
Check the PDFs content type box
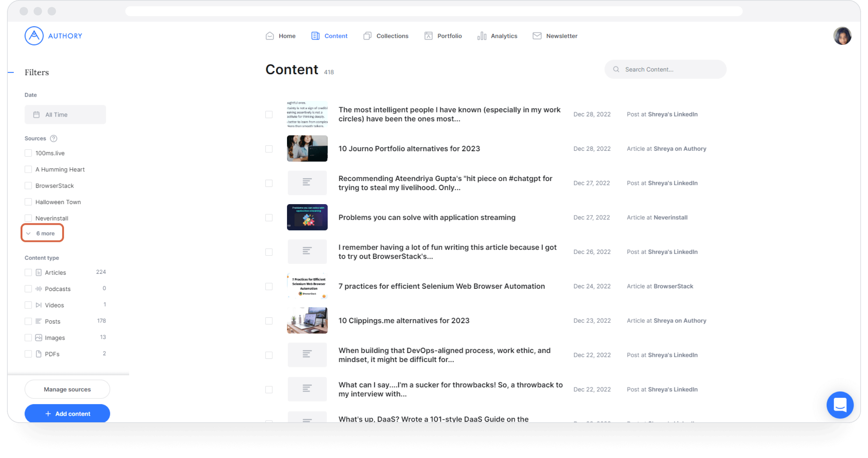pos(28,354)
